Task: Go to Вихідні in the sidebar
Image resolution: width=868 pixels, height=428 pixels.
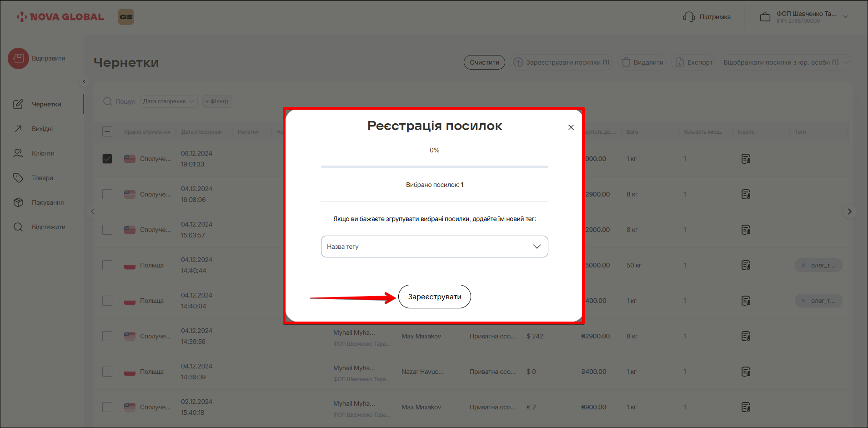Action: pos(42,129)
